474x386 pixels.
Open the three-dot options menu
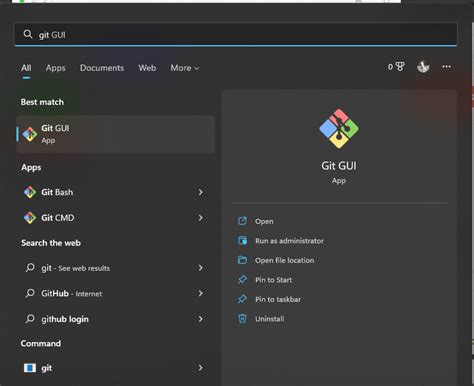click(x=446, y=67)
